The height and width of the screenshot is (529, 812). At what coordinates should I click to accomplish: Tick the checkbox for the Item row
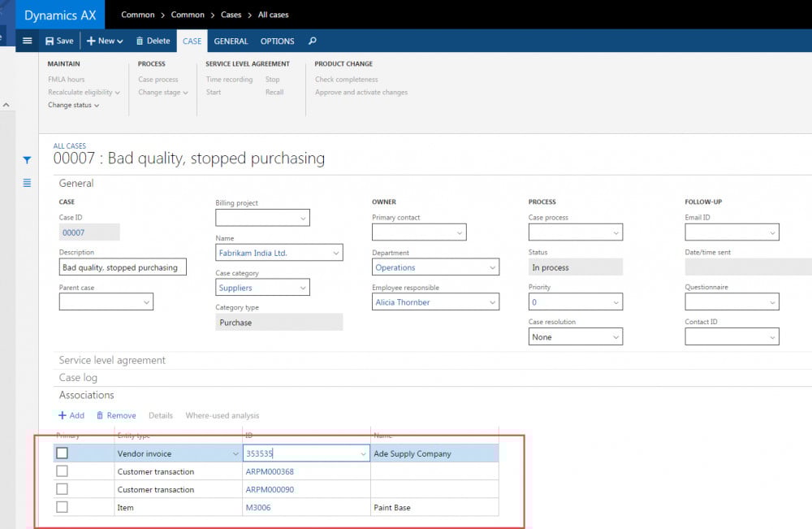pyautogui.click(x=62, y=507)
